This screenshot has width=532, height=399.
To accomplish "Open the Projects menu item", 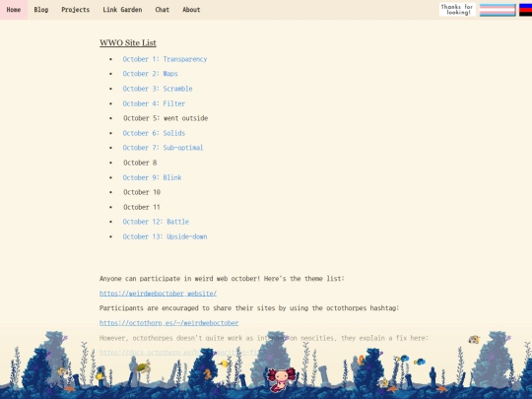I will click(75, 10).
